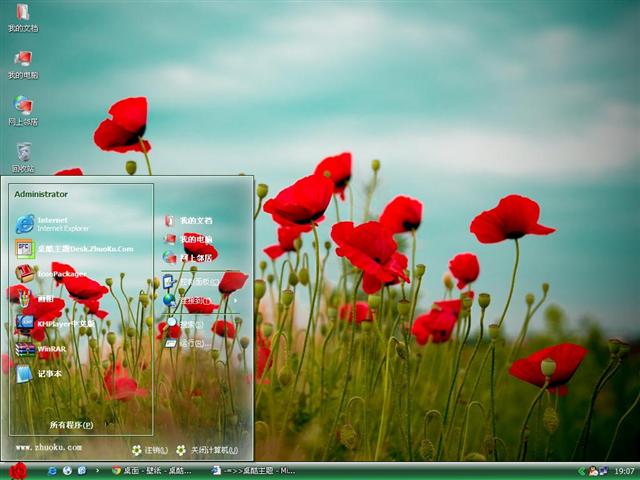
Task: Expand the 连接到 (Connect To) submenu
Action: (197, 299)
